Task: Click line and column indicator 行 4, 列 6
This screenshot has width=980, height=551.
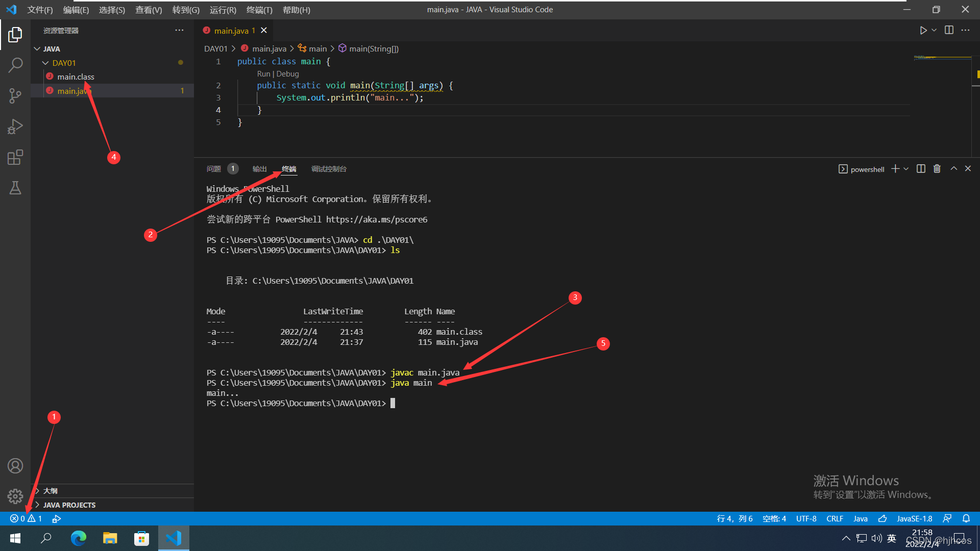Action: 734,519
